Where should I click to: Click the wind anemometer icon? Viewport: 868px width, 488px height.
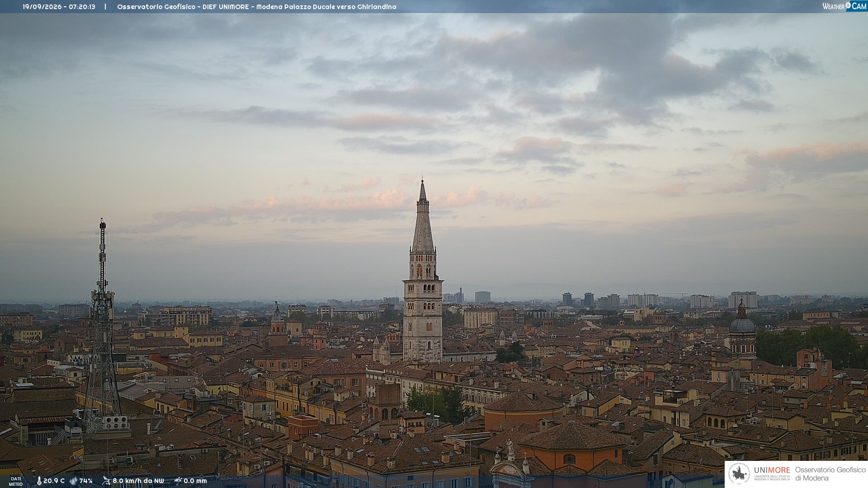point(106,481)
